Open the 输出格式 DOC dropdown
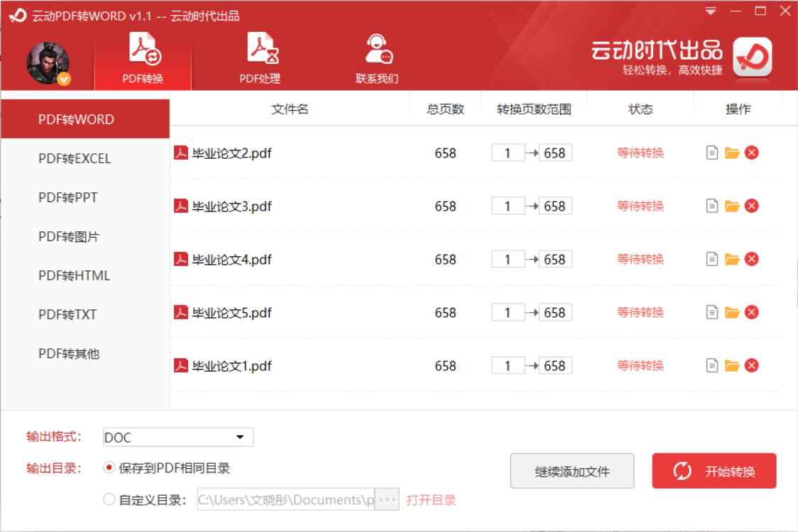The width and height of the screenshot is (798, 532). tap(177, 437)
